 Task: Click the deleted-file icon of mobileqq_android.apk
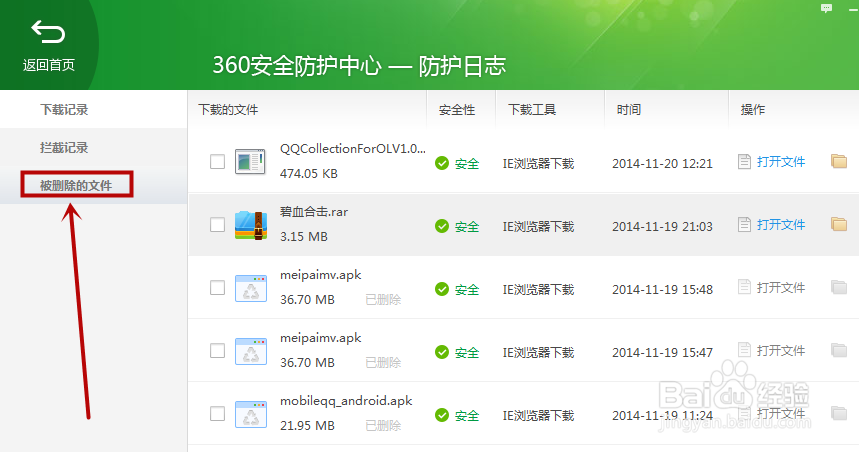[x=251, y=414]
